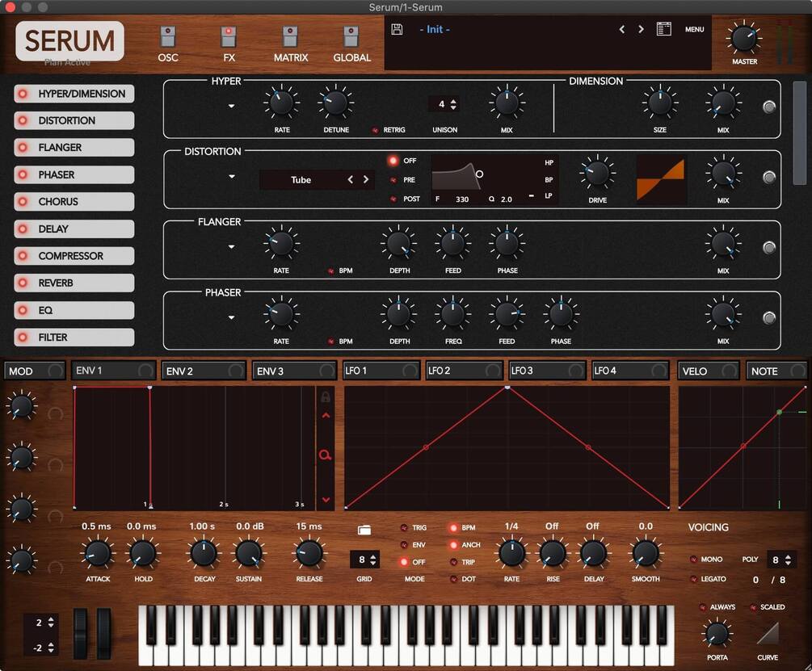Click the envelope zoom magnifier icon
The width and height of the screenshot is (812, 671).
coord(326,455)
